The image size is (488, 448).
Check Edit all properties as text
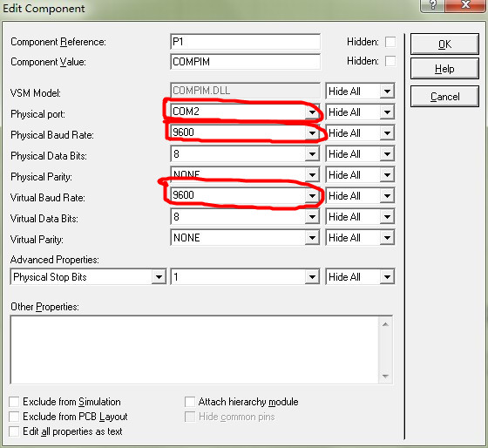14,431
